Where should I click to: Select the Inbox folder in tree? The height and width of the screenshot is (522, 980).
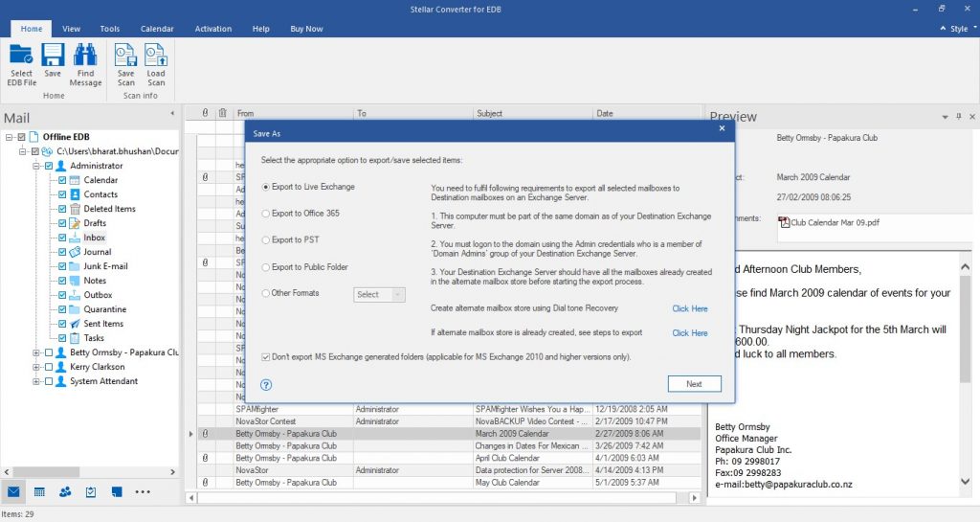click(95, 238)
